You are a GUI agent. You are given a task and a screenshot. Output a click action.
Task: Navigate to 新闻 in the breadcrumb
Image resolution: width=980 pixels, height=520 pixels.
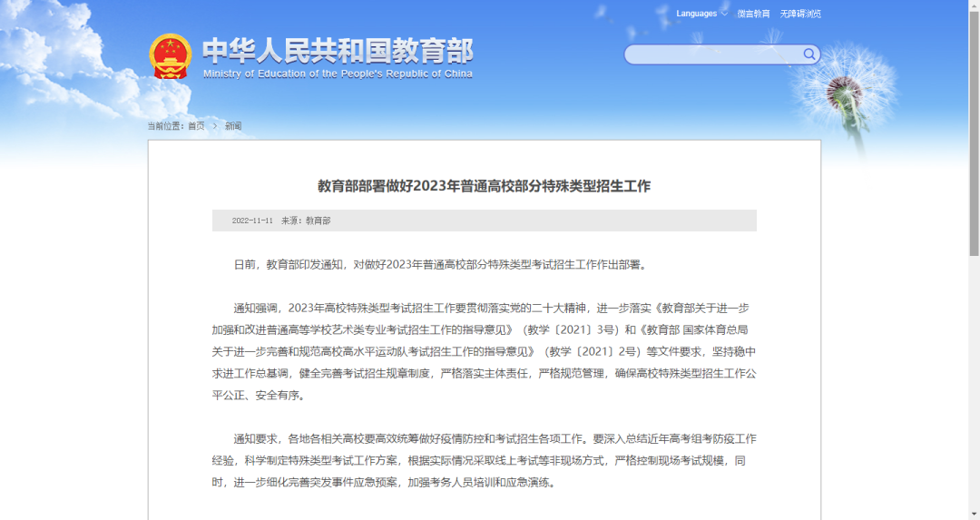click(233, 126)
